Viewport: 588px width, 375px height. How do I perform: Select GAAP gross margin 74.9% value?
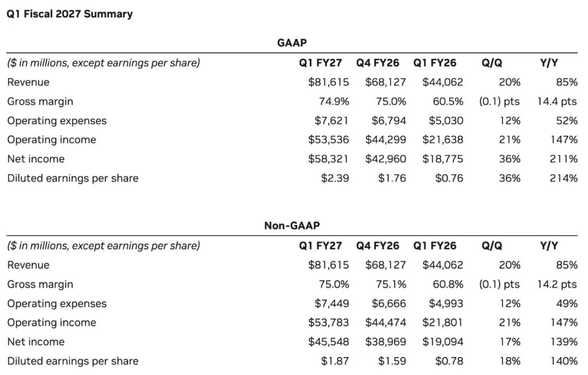click(334, 102)
